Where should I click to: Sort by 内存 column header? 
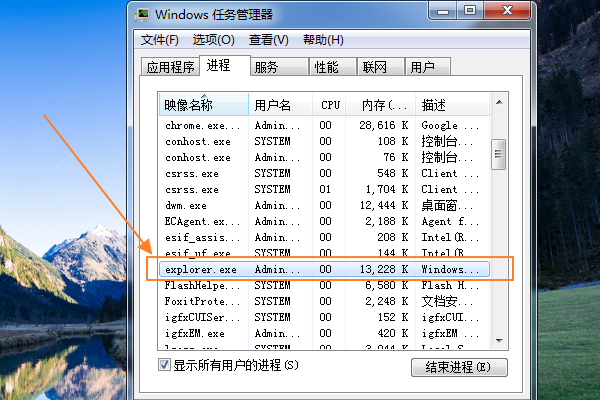tap(381, 104)
